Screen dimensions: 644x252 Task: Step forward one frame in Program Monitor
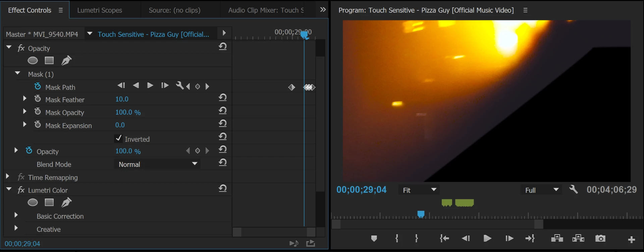click(509, 238)
